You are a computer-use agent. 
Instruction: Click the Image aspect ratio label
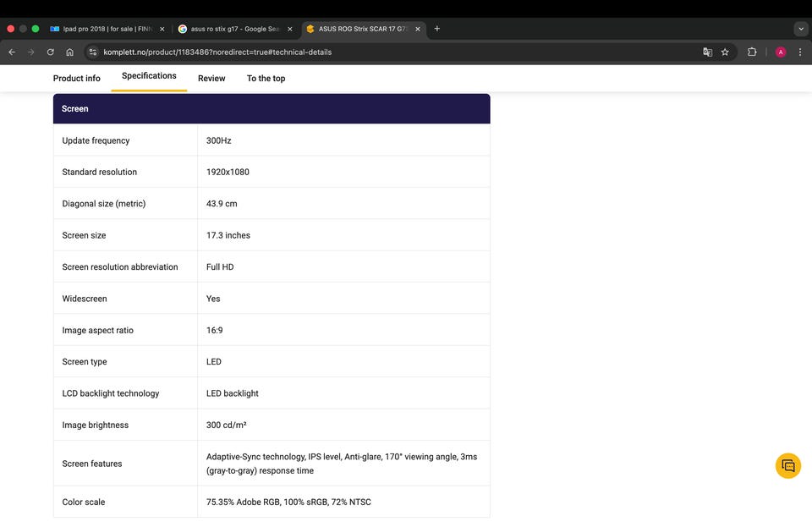coord(98,330)
